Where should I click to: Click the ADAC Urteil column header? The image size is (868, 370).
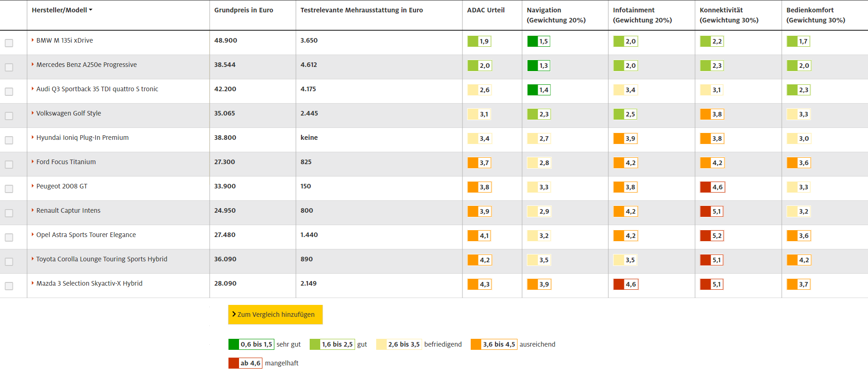pyautogui.click(x=486, y=10)
